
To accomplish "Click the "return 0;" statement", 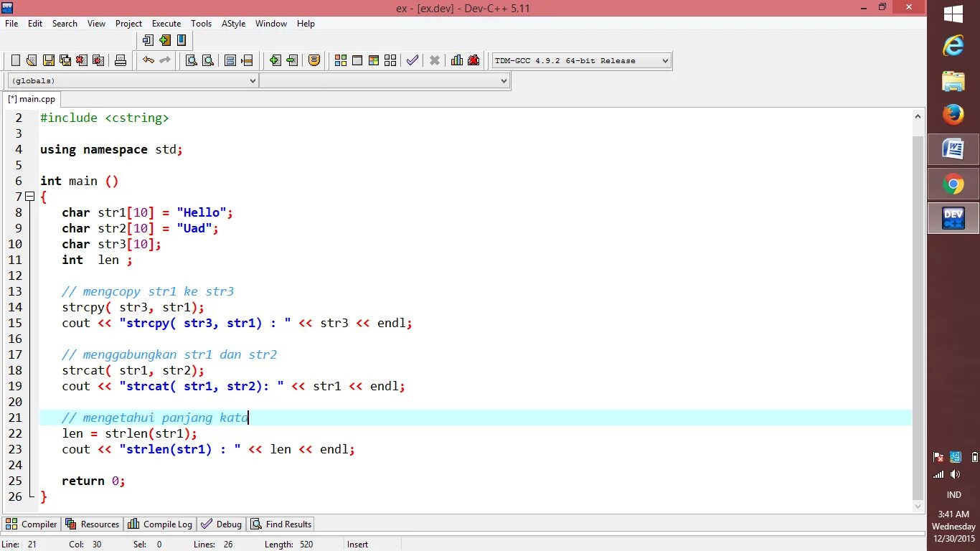I will 93,481.
